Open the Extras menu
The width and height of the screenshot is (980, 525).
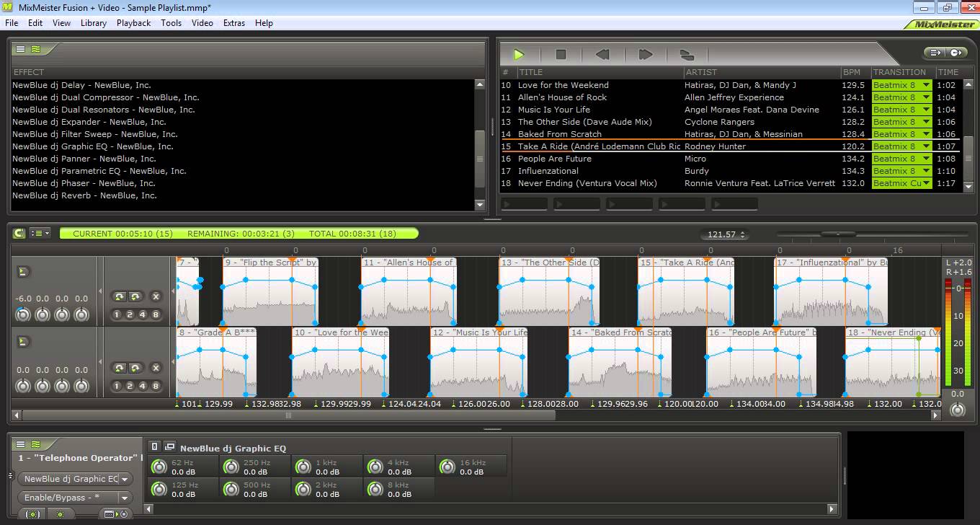click(x=234, y=23)
